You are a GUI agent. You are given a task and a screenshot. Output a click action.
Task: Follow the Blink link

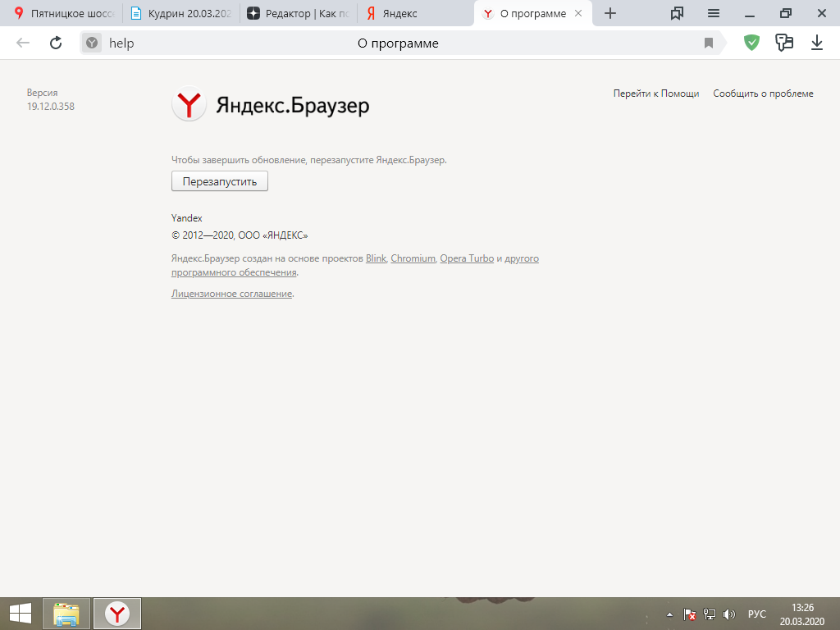[x=376, y=258]
